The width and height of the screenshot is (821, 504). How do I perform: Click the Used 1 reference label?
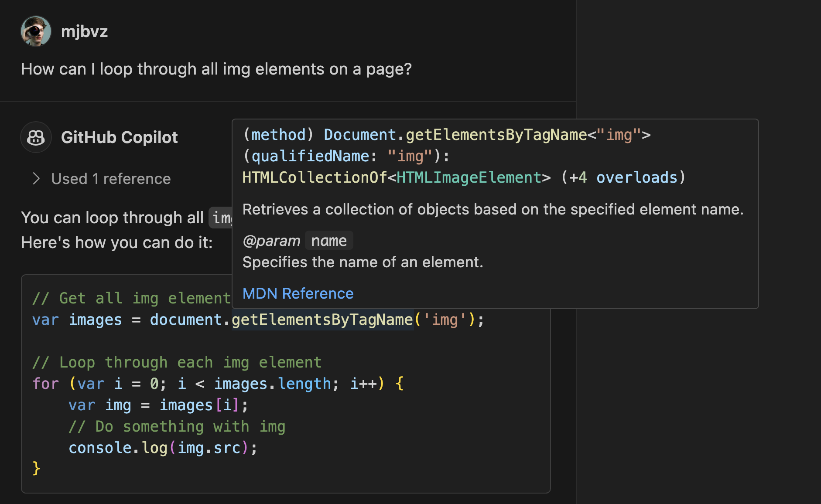111,178
